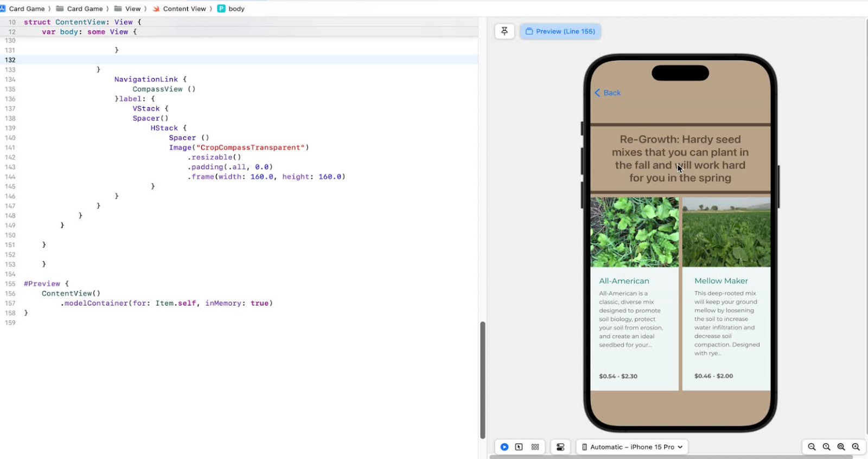This screenshot has width=868, height=459.
Task: Click the ContentView() call on line 156
Action: 71,293
